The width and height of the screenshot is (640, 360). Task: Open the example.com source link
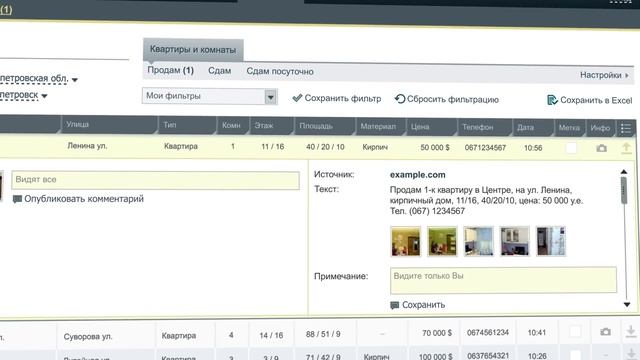click(418, 175)
